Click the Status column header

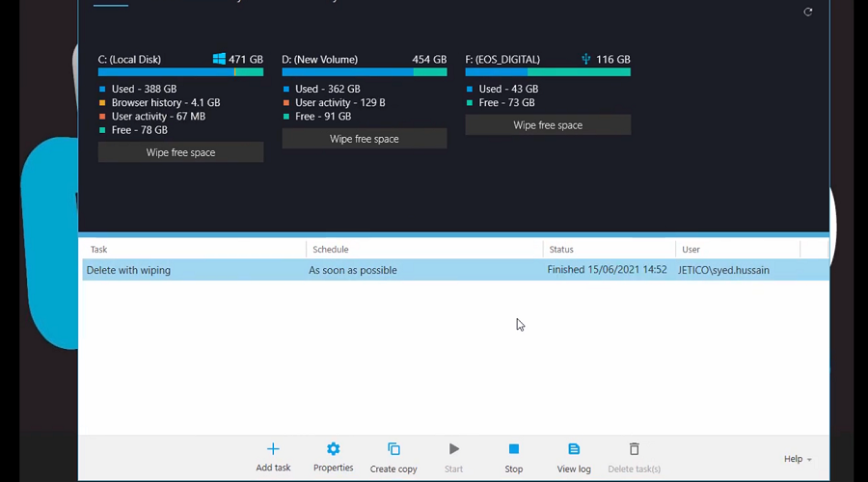point(608,250)
